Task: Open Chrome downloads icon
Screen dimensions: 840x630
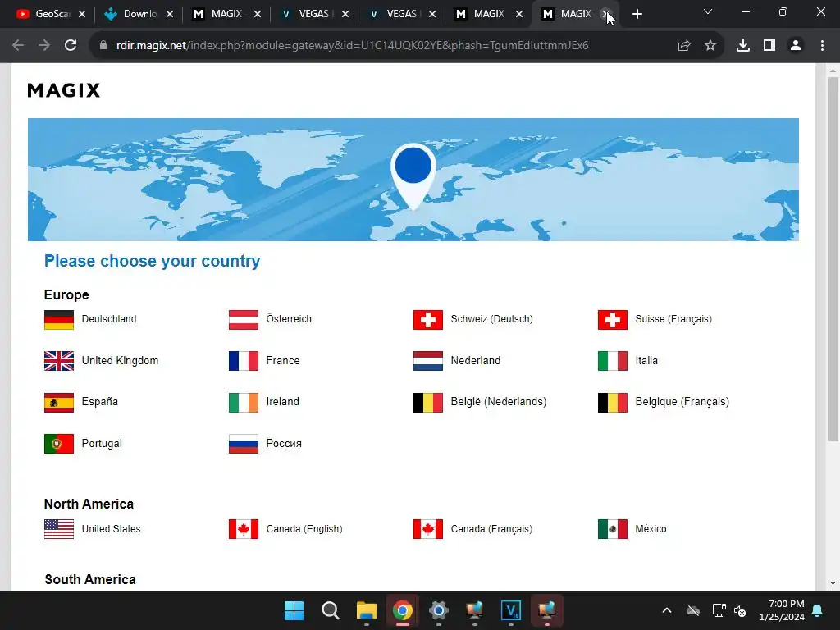Action: tap(743, 46)
